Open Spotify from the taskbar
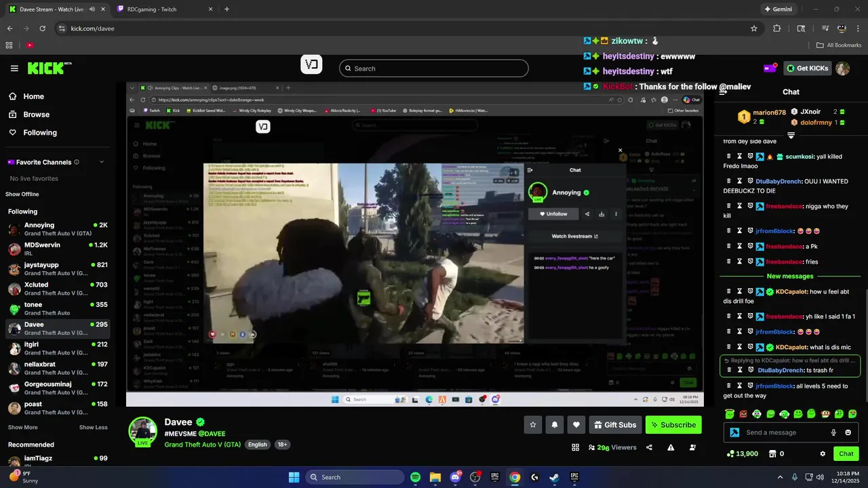Viewport: 868px width, 488px height. [416, 477]
